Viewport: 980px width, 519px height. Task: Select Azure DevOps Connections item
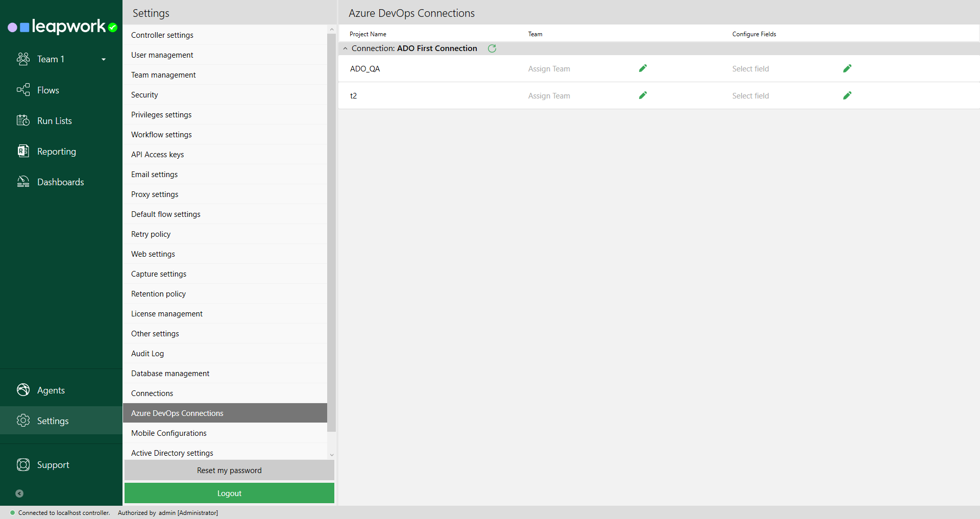(225, 413)
